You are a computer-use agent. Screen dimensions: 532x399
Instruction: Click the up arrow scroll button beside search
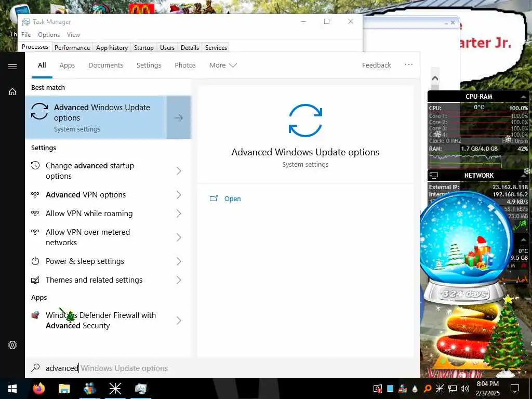(x=435, y=78)
